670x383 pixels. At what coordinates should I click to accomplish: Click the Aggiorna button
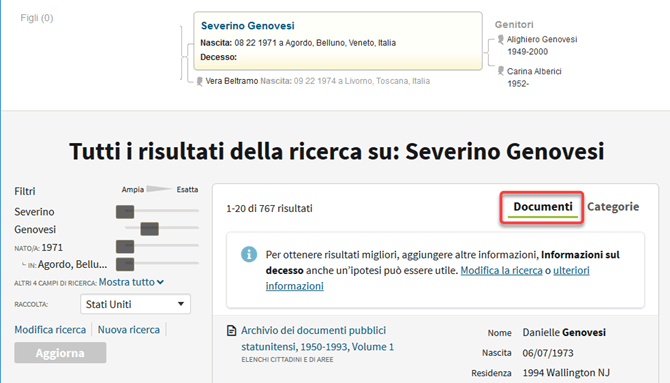click(x=60, y=353)
